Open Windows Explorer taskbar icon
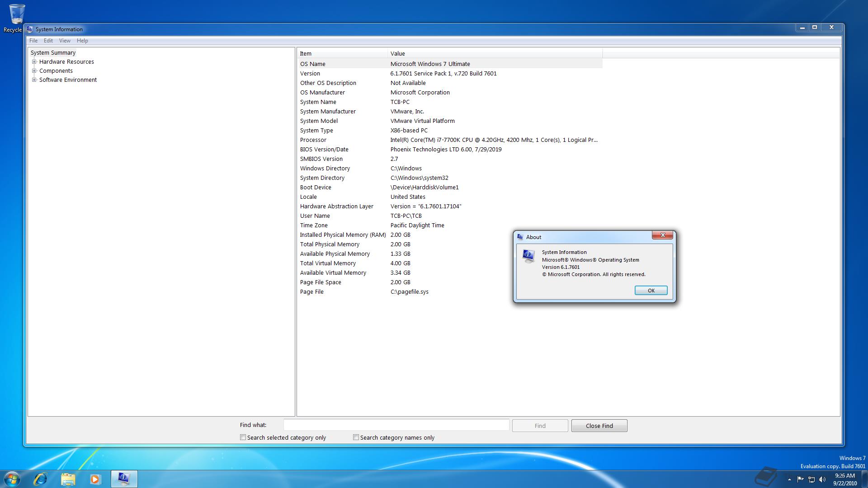 [x=68, y=479]
